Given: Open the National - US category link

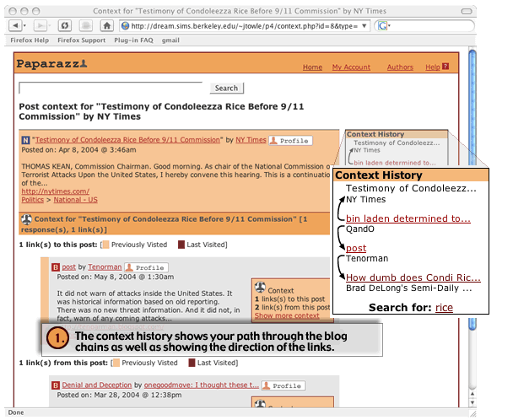Looking at the screenshot, I should point(76,200).
